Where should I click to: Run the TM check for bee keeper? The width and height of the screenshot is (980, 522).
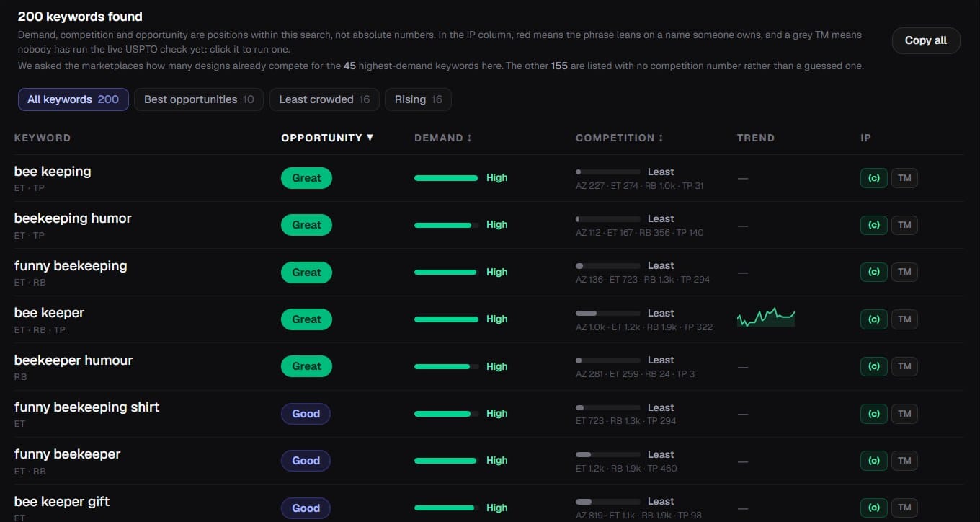tap(904, 319)
